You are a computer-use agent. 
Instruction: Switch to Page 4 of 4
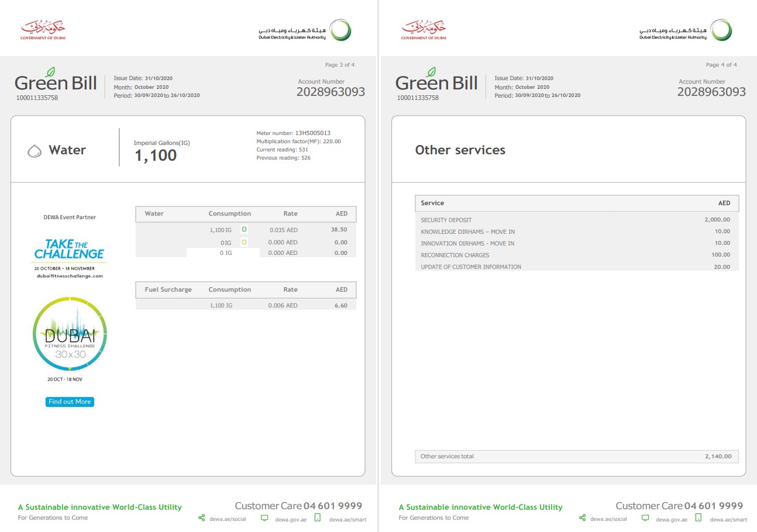click(722, 64)
